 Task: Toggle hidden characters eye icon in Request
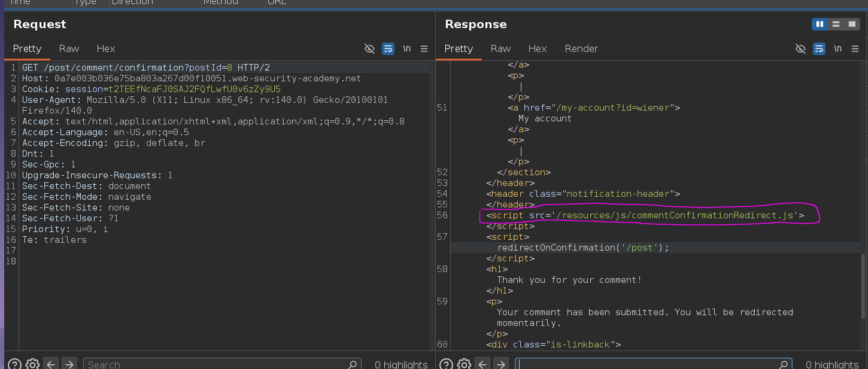coord(370,48)
